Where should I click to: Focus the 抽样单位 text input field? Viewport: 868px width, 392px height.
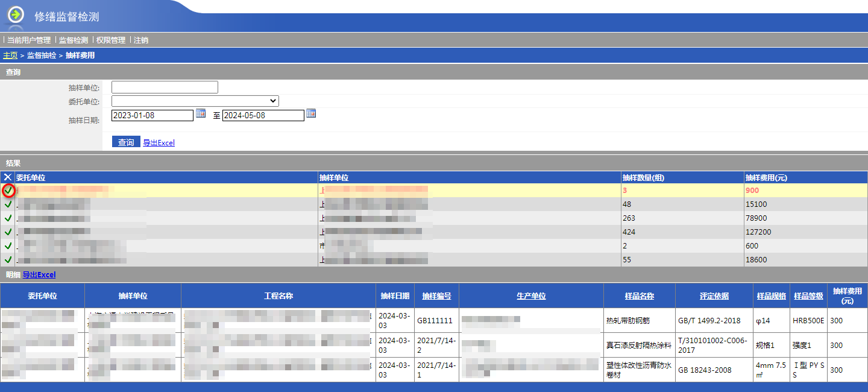pyautogui.click(x=165, y=87)
